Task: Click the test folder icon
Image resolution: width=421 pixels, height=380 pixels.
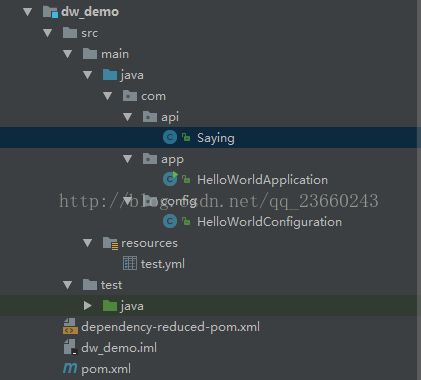Action: pyautogui.click(x=90, y=285)
